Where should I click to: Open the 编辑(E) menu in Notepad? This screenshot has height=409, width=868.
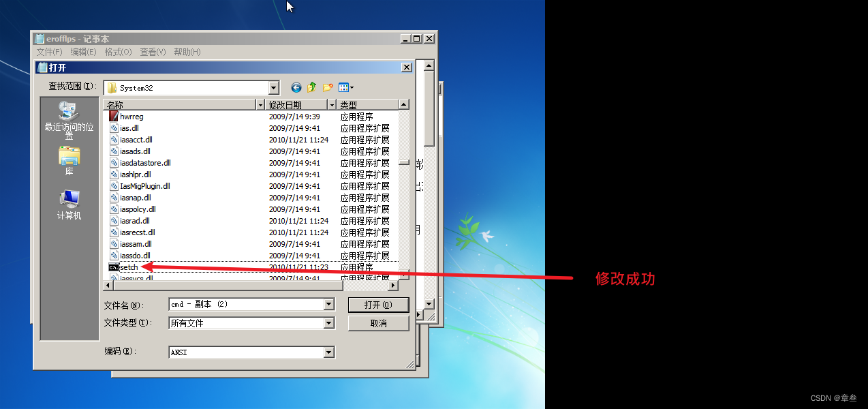pos(83,52)
